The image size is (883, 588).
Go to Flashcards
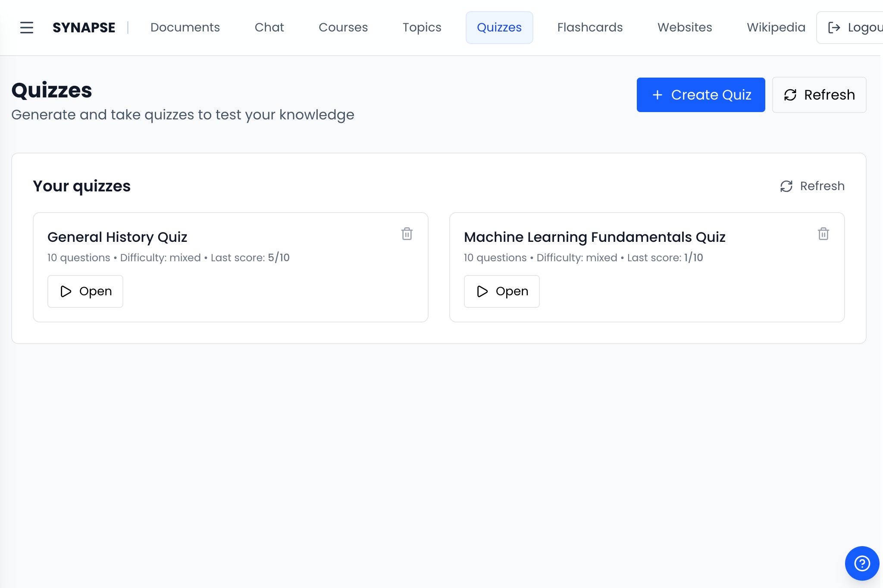click(590, 28)
